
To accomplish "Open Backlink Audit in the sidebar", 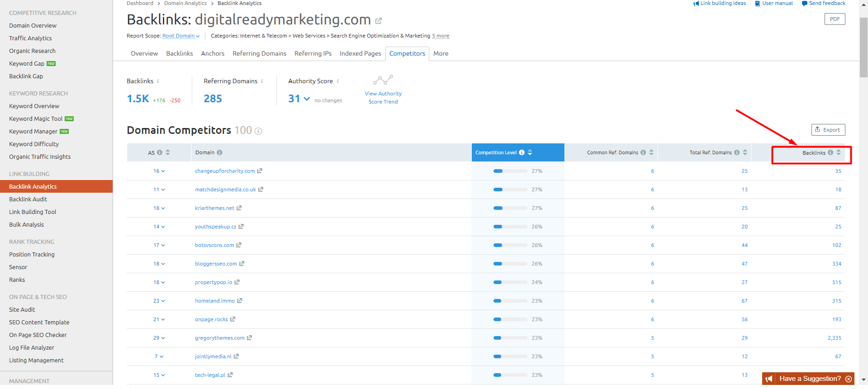I will tap(28, 199).
